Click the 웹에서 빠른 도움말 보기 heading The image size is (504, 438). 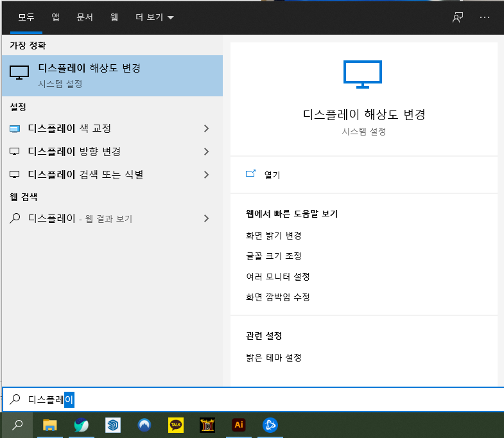pos(292,213)
